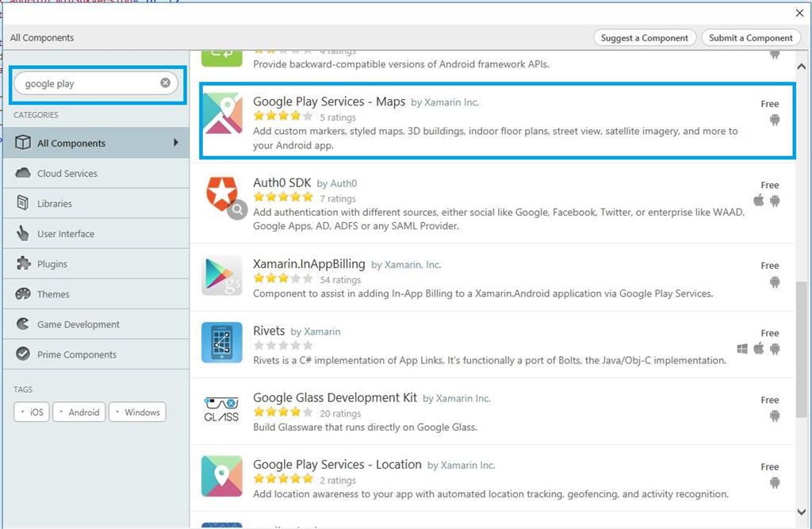This screenshot has width=812, height=529.
Task: Select the Cloud Services category
Action: click(96, 173)
